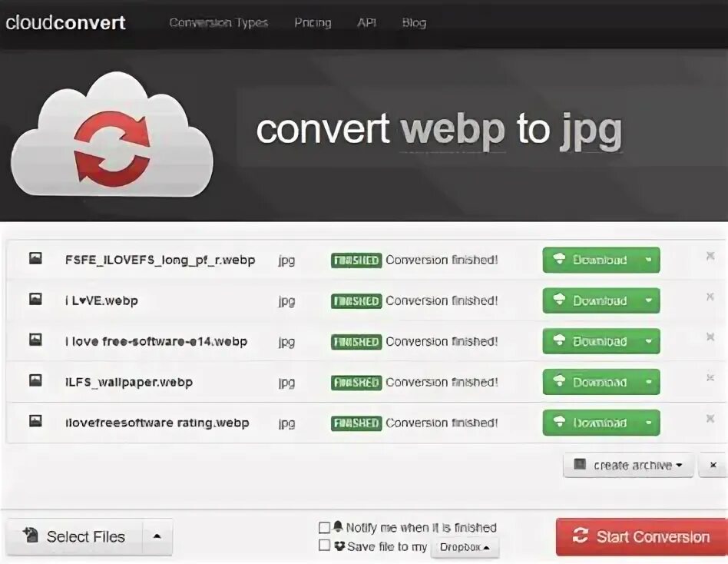
Task: Download converted ilovefreesoftware rating file
Action: tap(590, 423)
